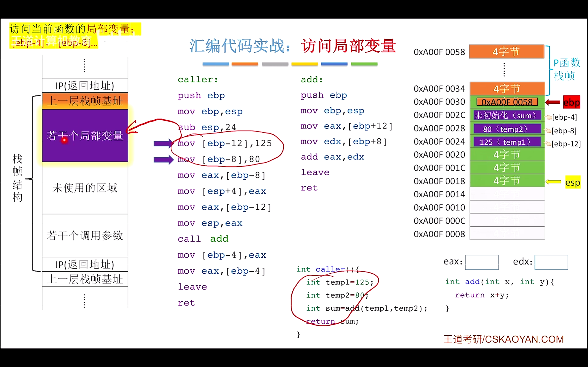Click memory address 0xA00F 0058
The width and height of the screenshot is (588, 367).
[x=439, y=52]
